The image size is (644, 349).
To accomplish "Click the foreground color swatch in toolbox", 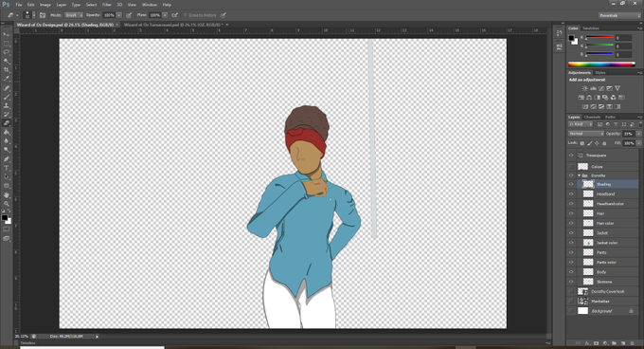I will (x=4, y=217).
